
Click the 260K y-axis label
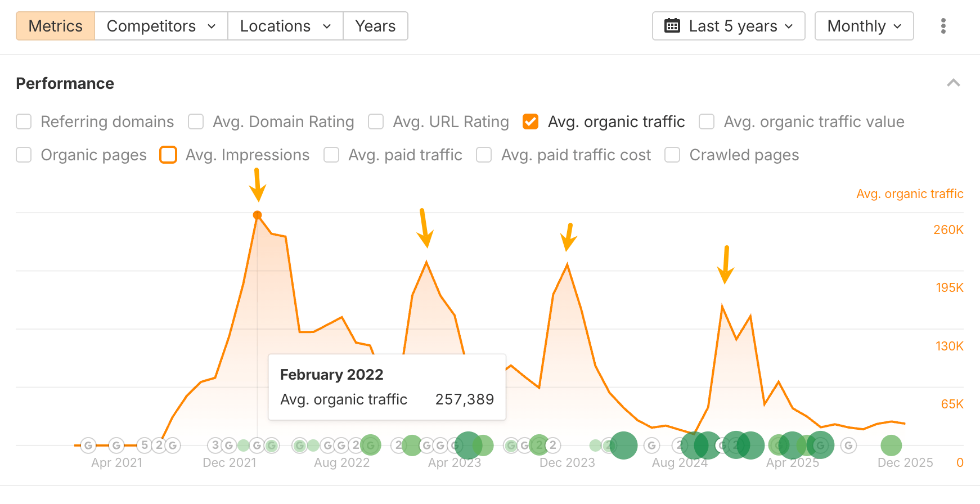click(948, 229)
